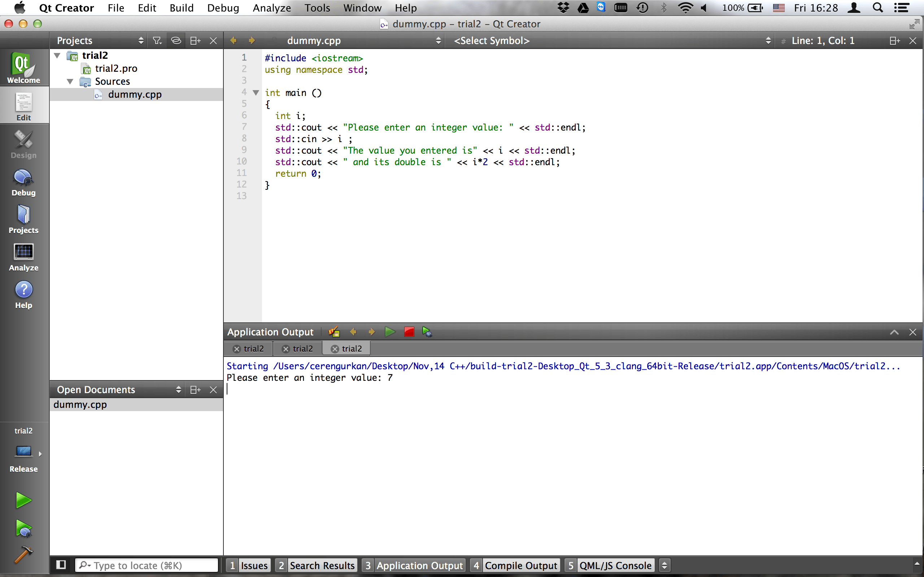
Task: Re-run configuration from Application Output toolbar
Action: tap(389, 332)
